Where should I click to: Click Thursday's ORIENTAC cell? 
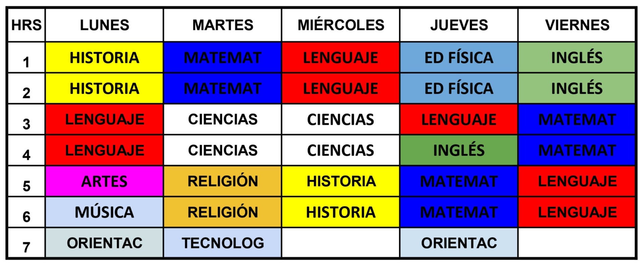(x=459, y=243)
